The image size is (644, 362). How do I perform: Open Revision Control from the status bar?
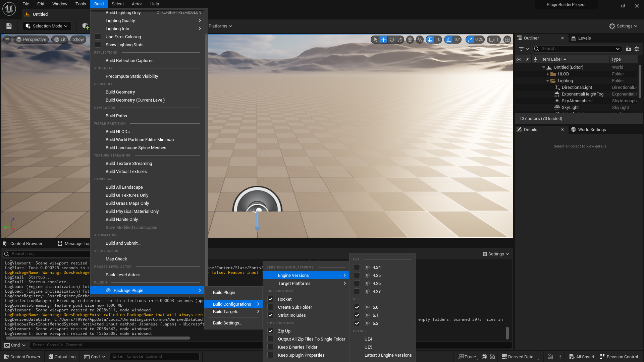point(619,357)
